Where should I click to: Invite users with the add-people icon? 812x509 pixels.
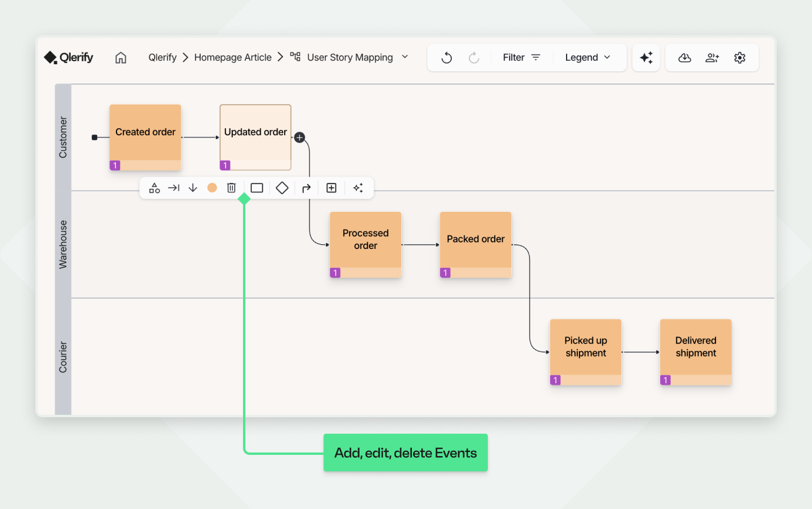(712, 58)
